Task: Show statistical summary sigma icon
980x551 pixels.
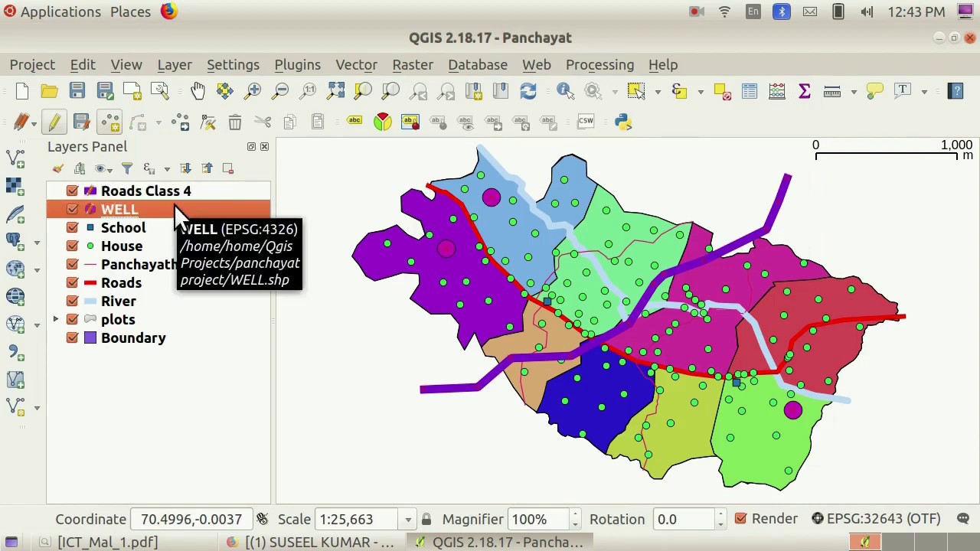Action: pos(805,91)
